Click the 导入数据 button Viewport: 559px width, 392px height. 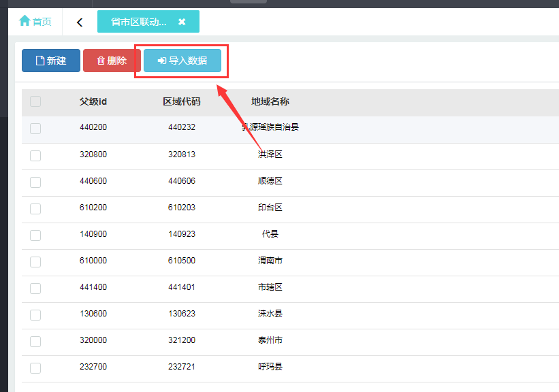tap(182, 61)
